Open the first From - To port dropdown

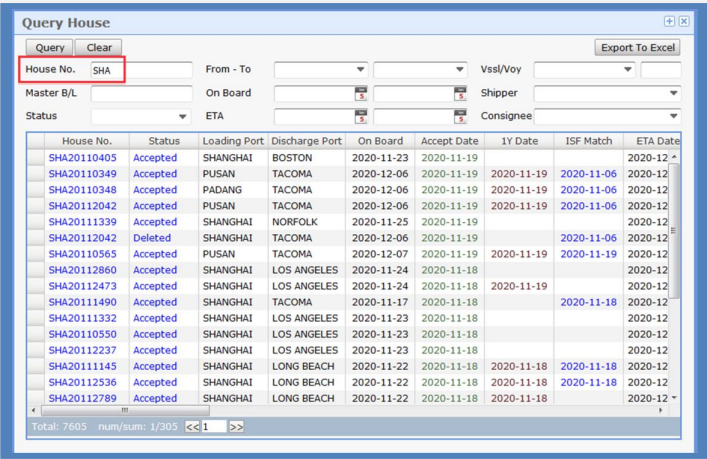click(360, 70)
